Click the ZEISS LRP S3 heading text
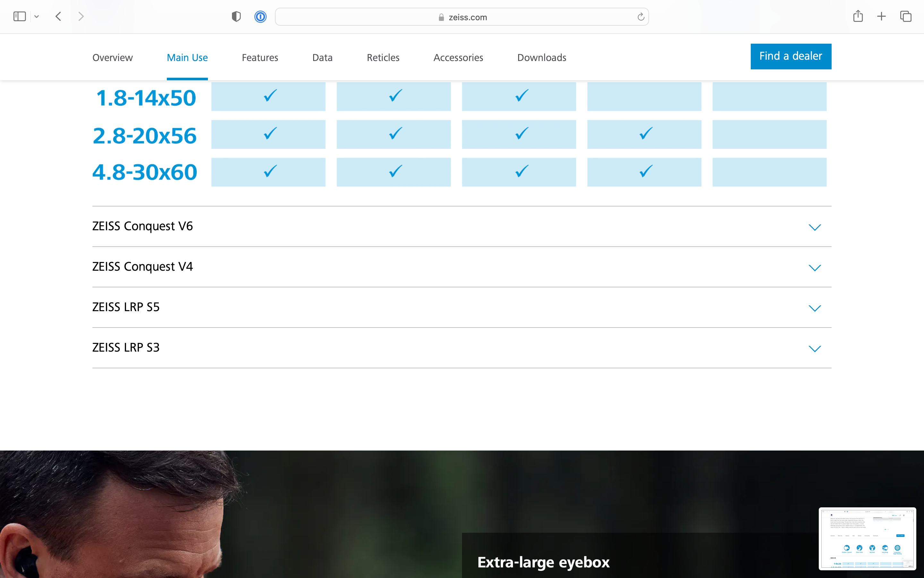 pyautogui.click(x=126, y=347)
